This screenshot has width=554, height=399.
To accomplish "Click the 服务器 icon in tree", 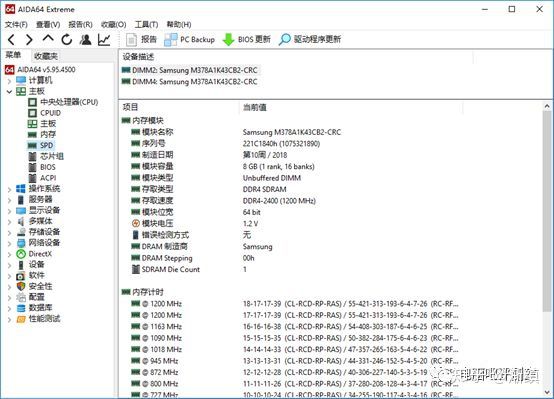I will tap(21, 200).
